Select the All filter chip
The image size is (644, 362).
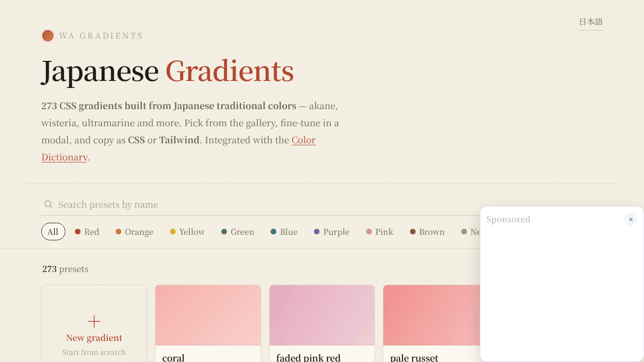tap(53, 232)
